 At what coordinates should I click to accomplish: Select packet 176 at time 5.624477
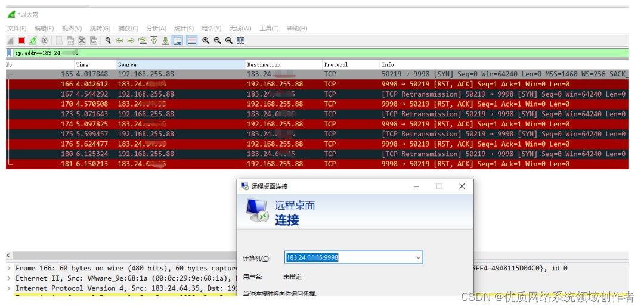[317, 144]
